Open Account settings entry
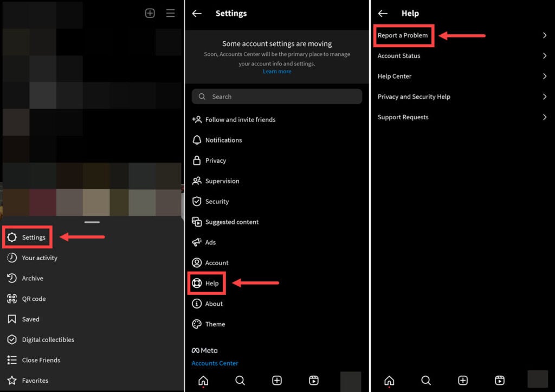Screen dimensions: 555x392 [277, 263]
